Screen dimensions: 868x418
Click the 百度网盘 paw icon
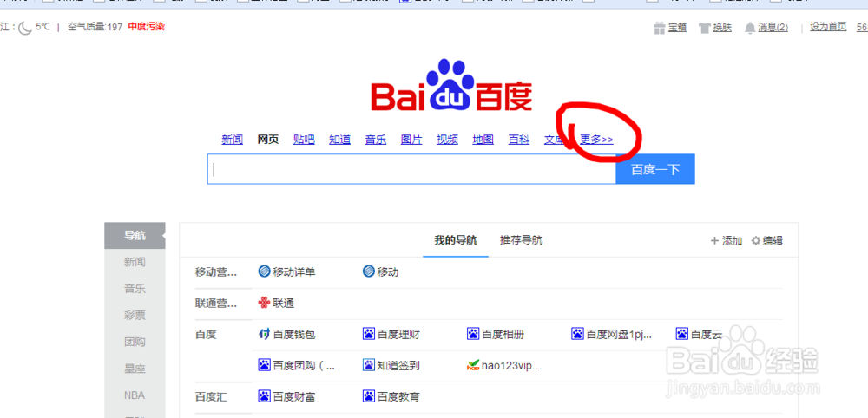pyautogui.click(x=577, y=334)
